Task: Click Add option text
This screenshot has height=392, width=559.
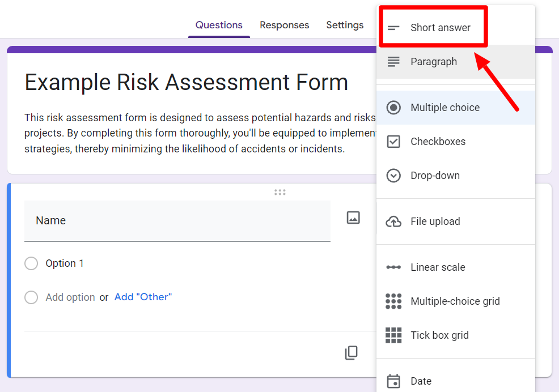Action: (x=70, y=297)
